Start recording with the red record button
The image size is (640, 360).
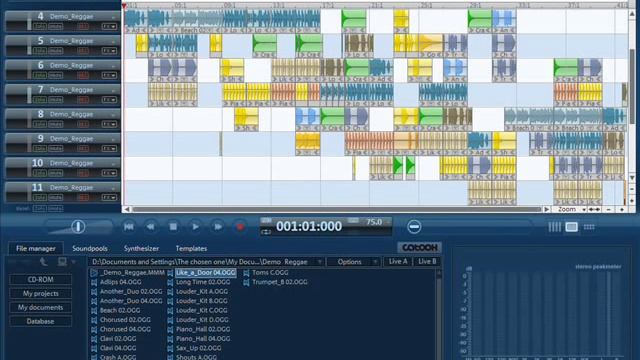240,227
